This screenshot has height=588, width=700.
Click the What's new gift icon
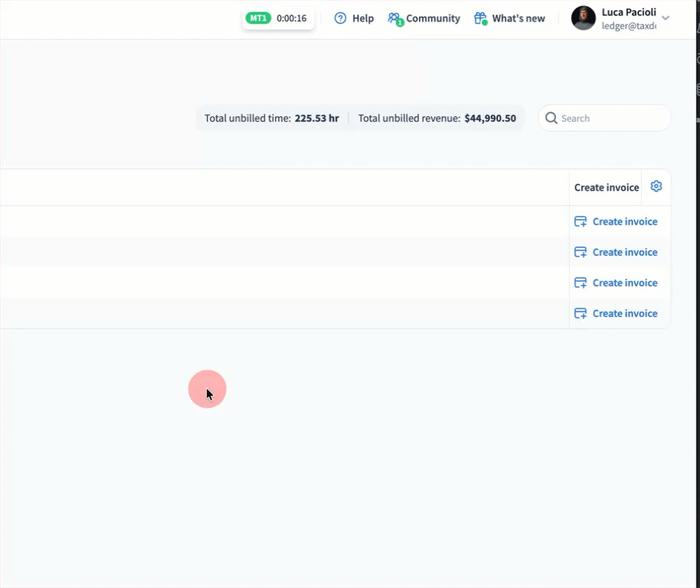point(480,18)
